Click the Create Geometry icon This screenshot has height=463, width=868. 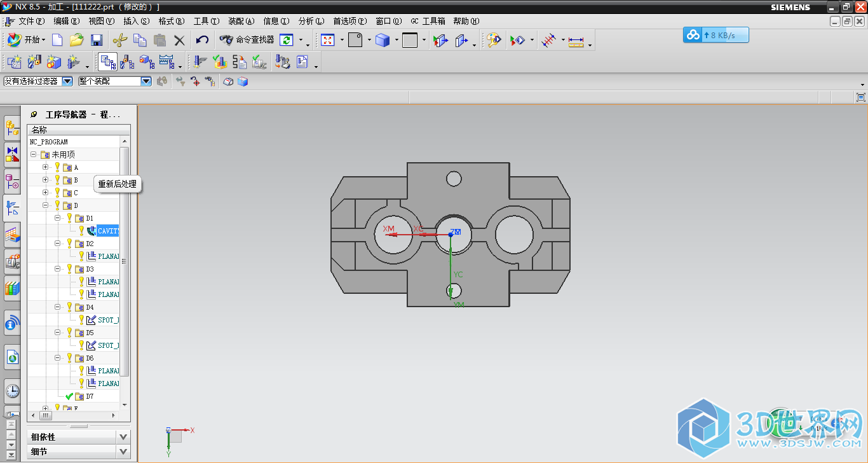click(53, 62)
